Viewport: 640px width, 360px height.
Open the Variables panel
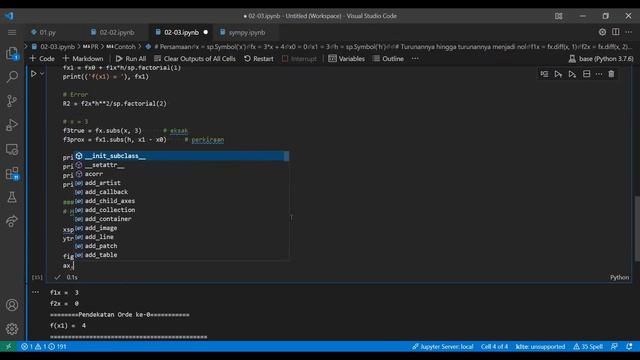point(347,59)
